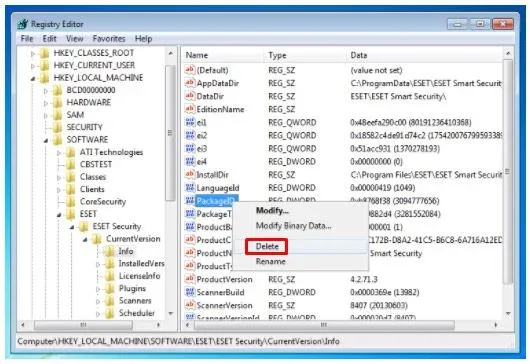Select the InstalledVers key in tree

141,263
